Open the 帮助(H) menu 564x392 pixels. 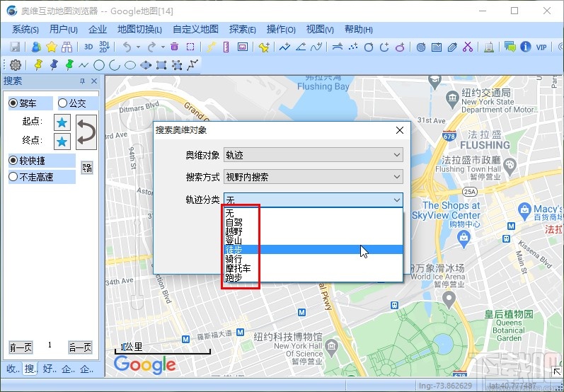click(358, 30)
